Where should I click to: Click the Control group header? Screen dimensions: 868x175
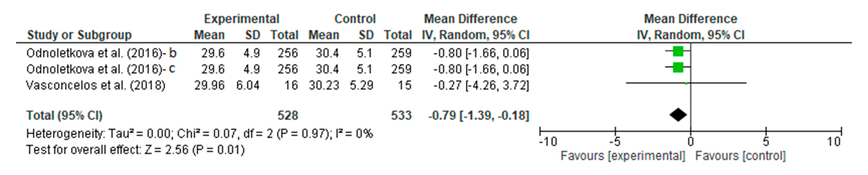point(355,19)
